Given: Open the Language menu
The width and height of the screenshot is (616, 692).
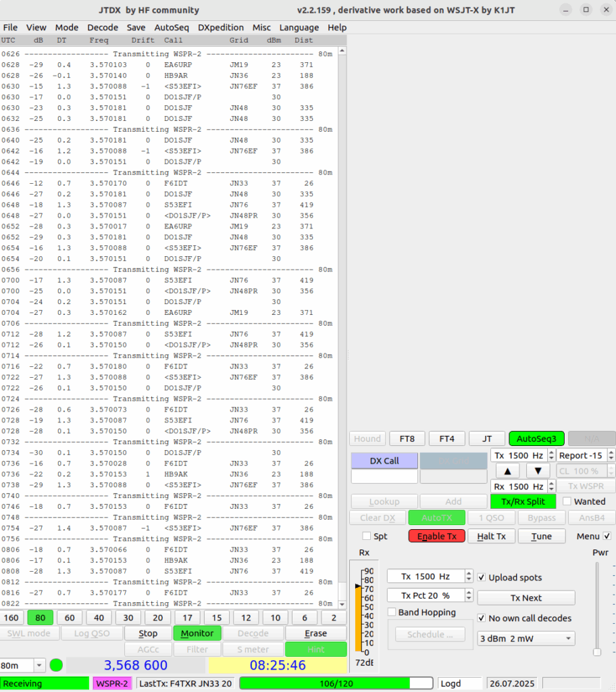Looking at the screenshot, I should pyautogui.click(x=299, y=27).
